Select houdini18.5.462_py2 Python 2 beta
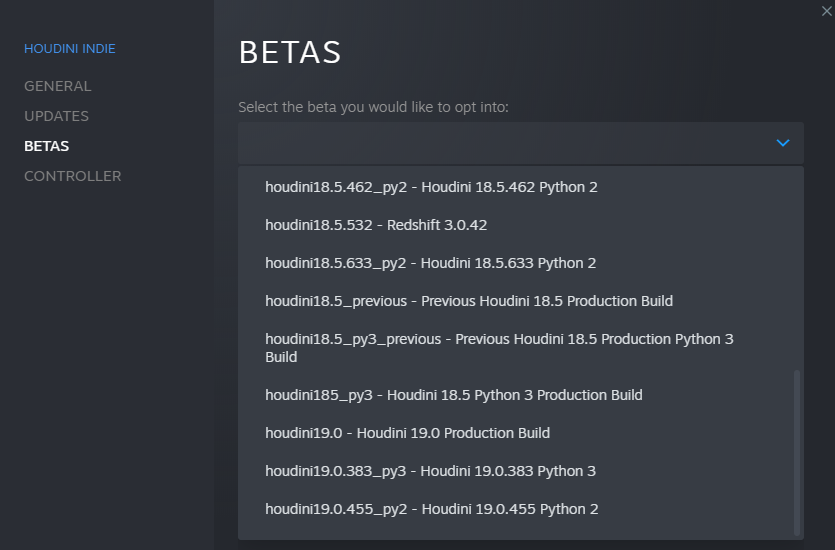This screenshot has width=835, height=550. pyautogui.click(x=431, y=187)
